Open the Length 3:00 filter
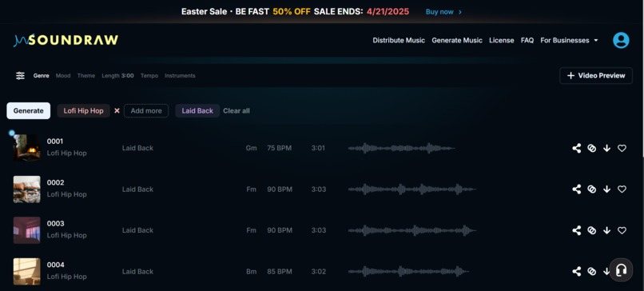 click(117, 76)
